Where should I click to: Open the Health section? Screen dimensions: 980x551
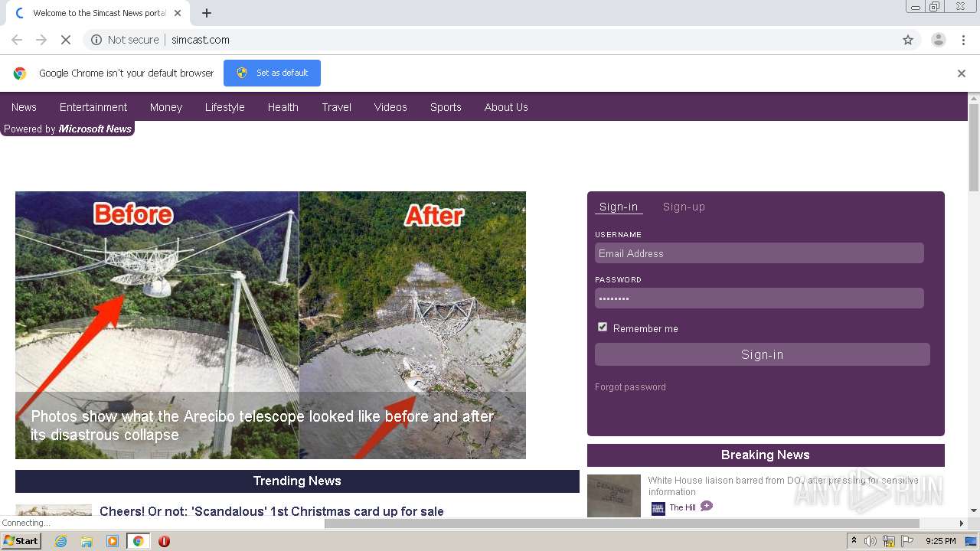283,107
